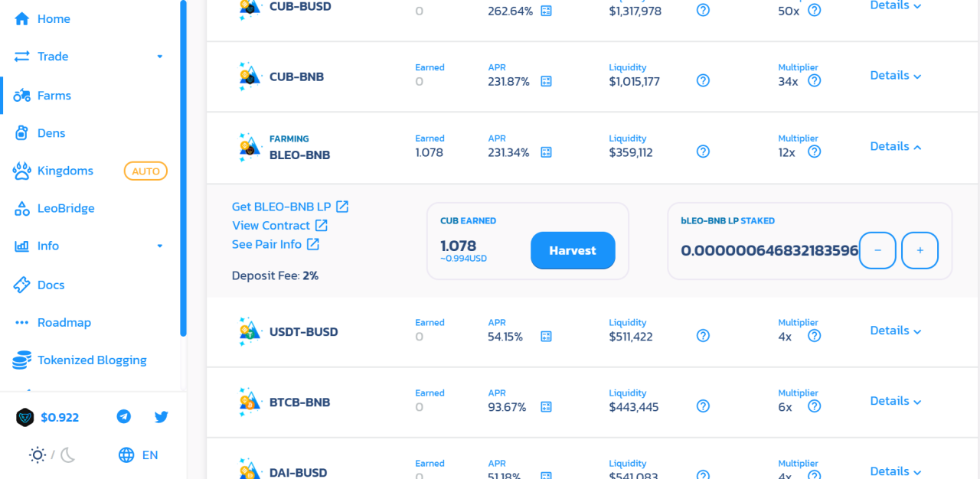Click liquidity help icon for BLEO-BNB

coord(703,152)
